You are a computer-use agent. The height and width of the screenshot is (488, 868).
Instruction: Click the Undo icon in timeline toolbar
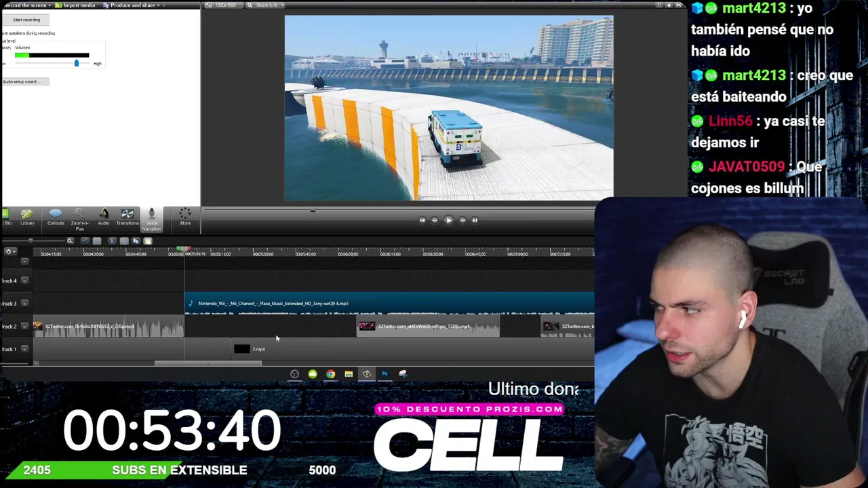point(85,241)
